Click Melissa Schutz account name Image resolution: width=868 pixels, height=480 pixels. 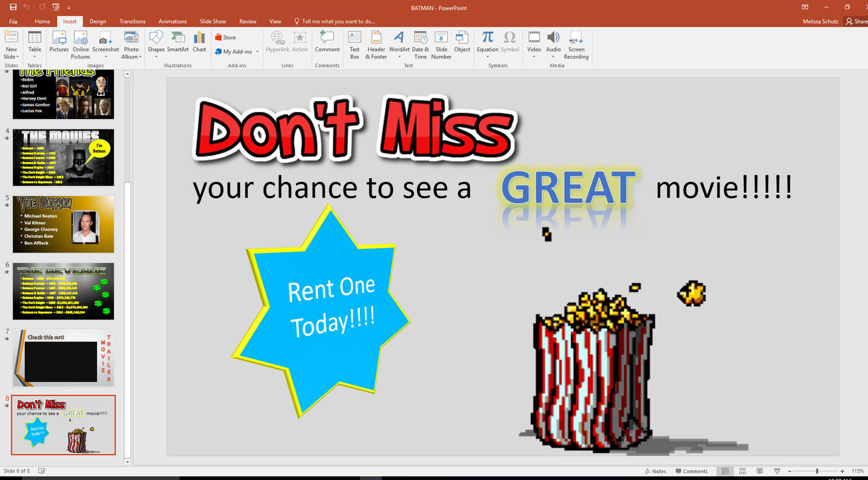[x=821, y=21]
